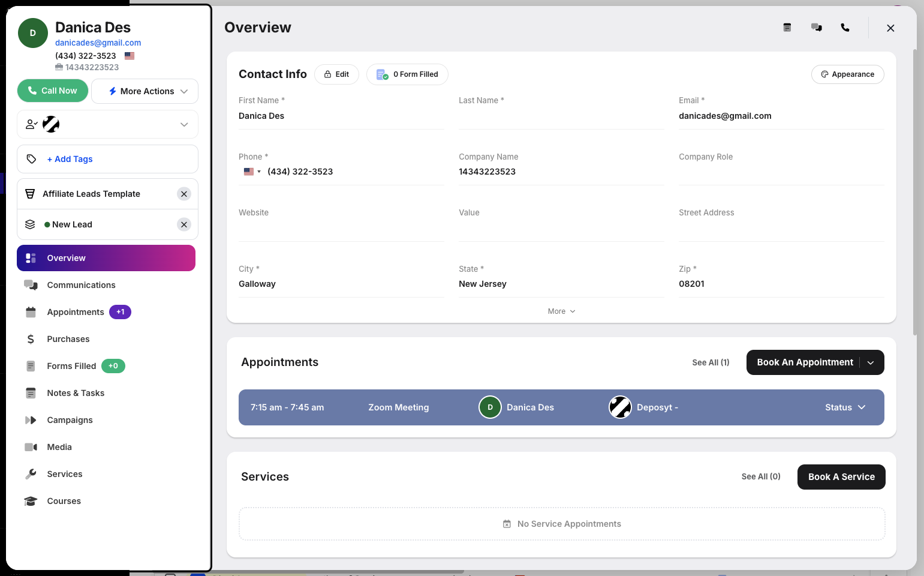Click Book A Service button
The width and height of the screenshot is (924, 576).
[841, 477]
